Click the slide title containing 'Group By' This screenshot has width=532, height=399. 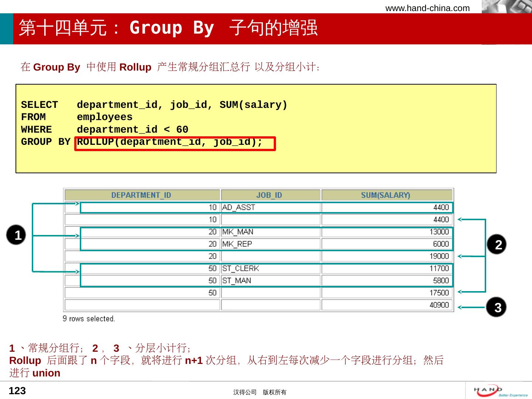(x=168, y=28)
